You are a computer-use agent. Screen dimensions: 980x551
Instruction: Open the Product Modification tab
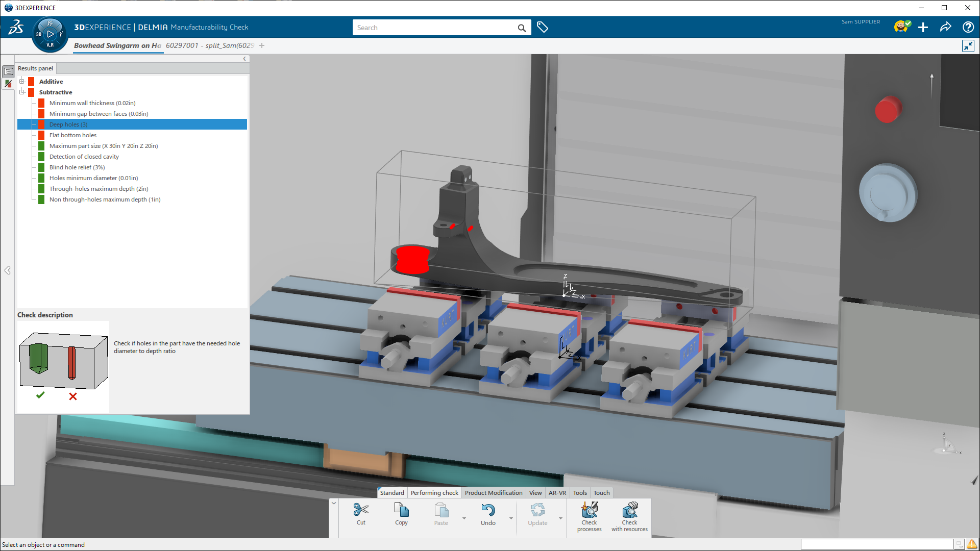coord(493,493)
